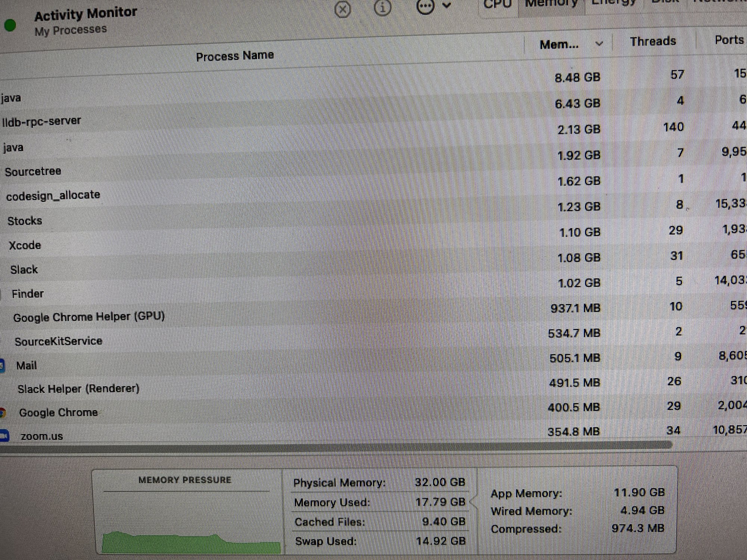Click the Wired Memory 4.94 GB value
The width and height of the screenshot is (747, 560).
(642, 510)
